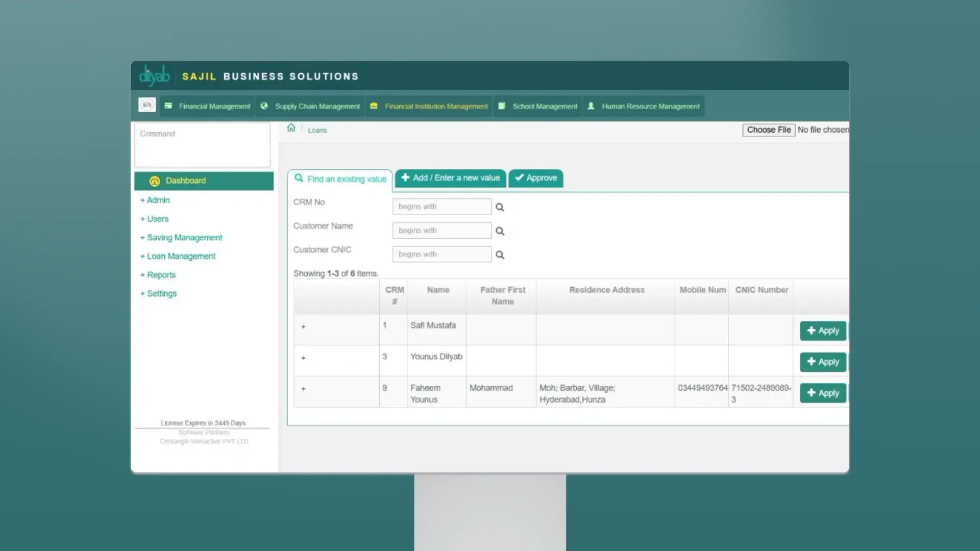The height and width of the screenshot is (551, 980).
Task: Click the Customer CNIC search field
Action: pos(442,254)
